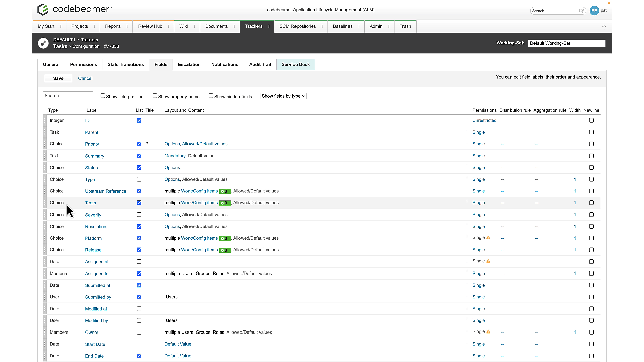Open Projects tab kebab menu
This screenshot has height=362, width=644.
94,26
